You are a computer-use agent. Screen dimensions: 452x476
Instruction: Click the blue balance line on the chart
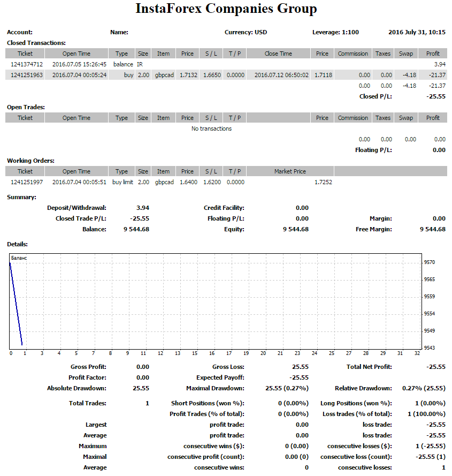tap(16, 304)
